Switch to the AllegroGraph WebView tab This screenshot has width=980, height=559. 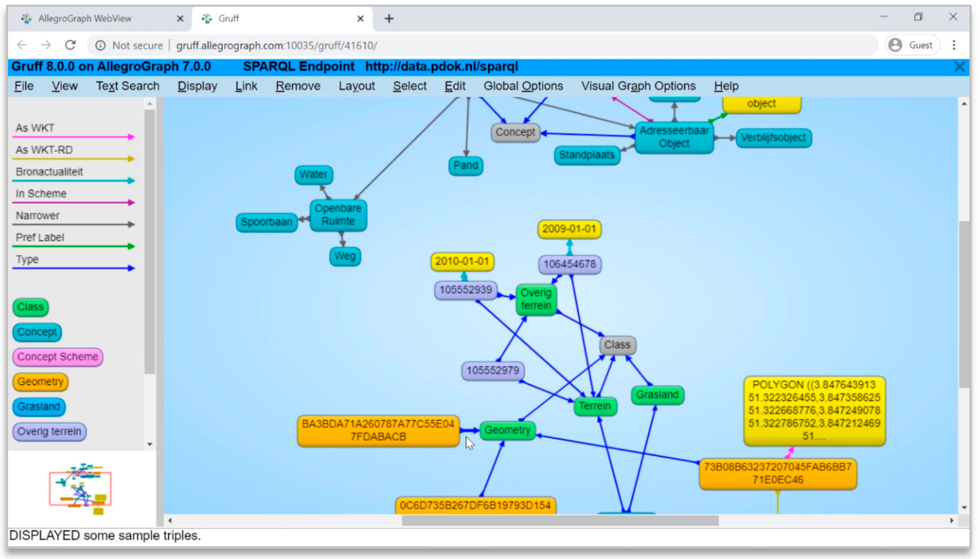point(84,19)
